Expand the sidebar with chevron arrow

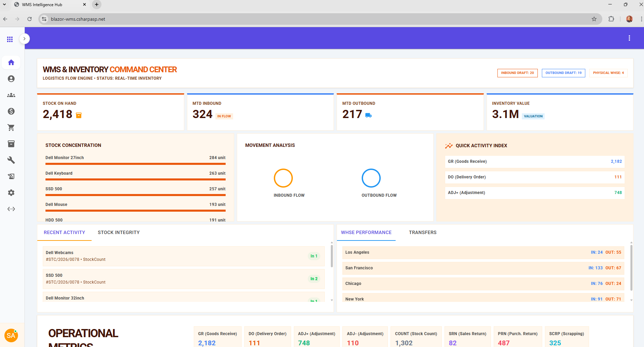click(24, 39)
